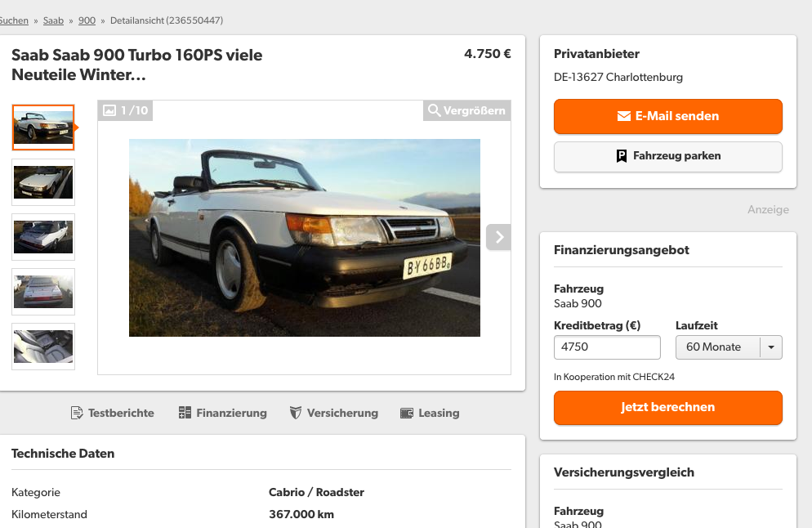Follow the Saab breadcrumb link
Viewport: 812px width, 528px height.
tap(53, 20)
